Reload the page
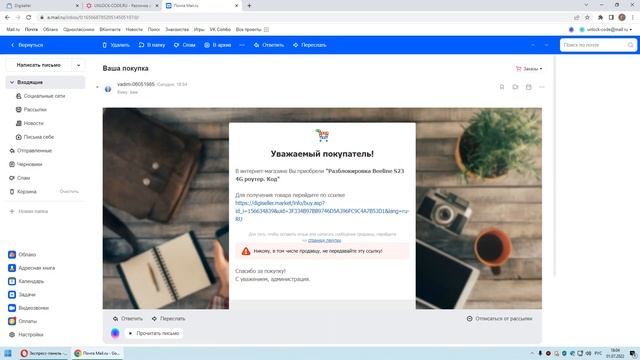Screen dimensions: 640x360 pyautogui.click(x=29, y=18)
